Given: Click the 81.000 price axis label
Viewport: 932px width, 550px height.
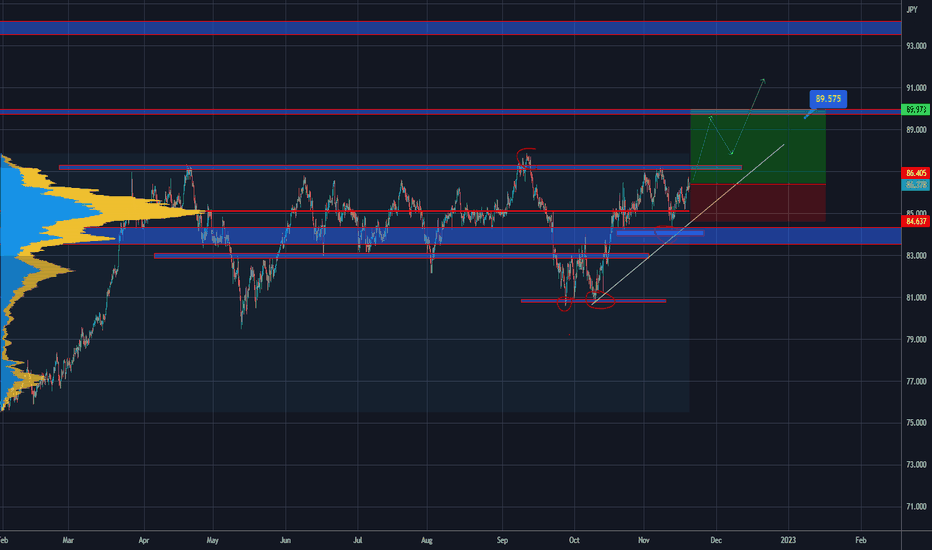Looking at the screenshot, I should pyautogui.click(x=916, y=297).
